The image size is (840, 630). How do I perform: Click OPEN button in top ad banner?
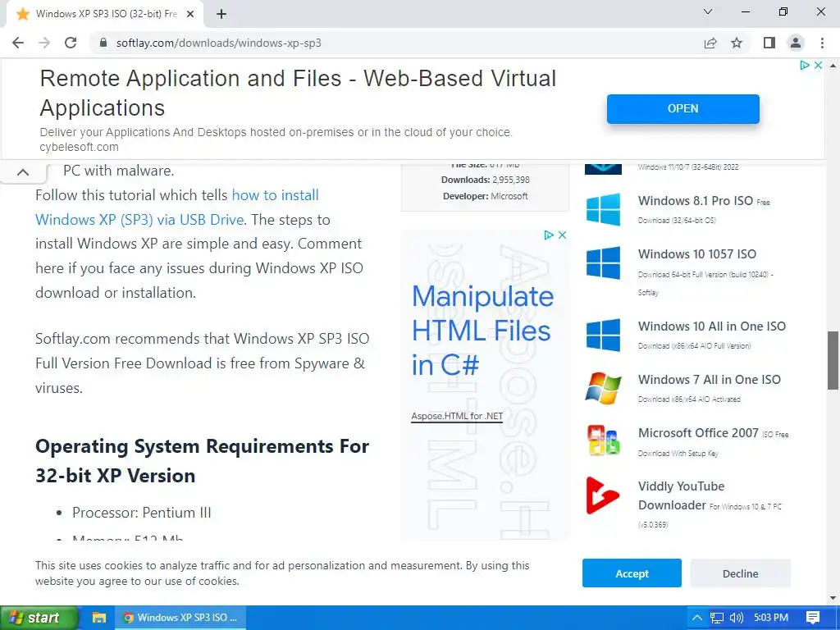pyautogui.click(x=683, y=109)
